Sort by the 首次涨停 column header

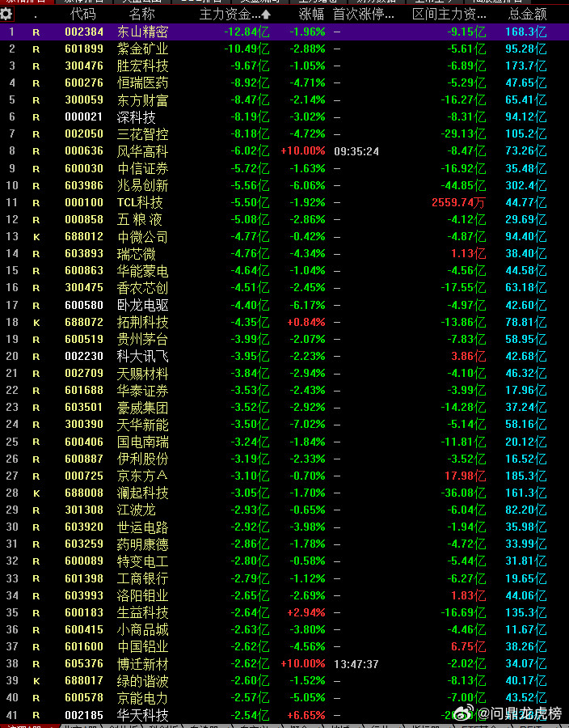click(364, 15)
